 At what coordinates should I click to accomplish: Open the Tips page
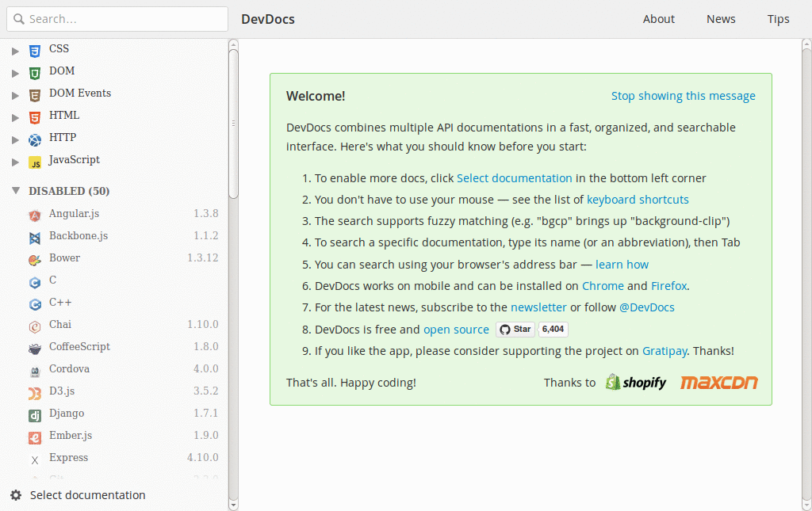779,19
